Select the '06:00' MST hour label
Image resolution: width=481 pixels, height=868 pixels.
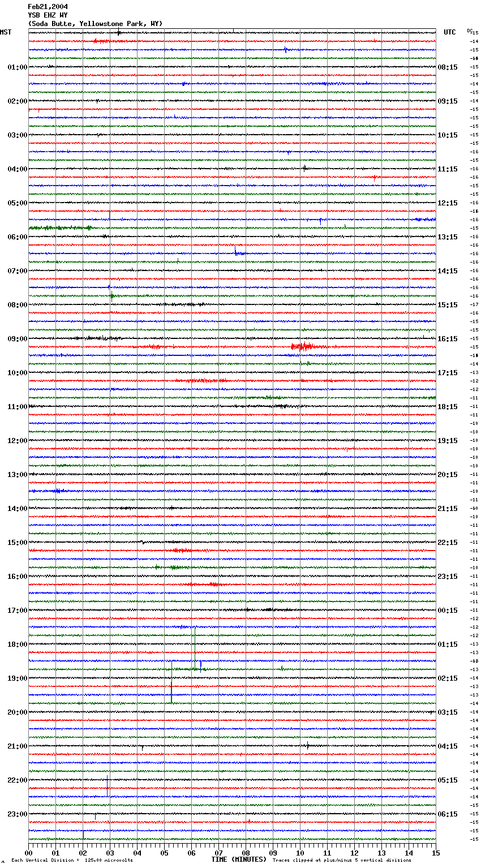[18, 237]
